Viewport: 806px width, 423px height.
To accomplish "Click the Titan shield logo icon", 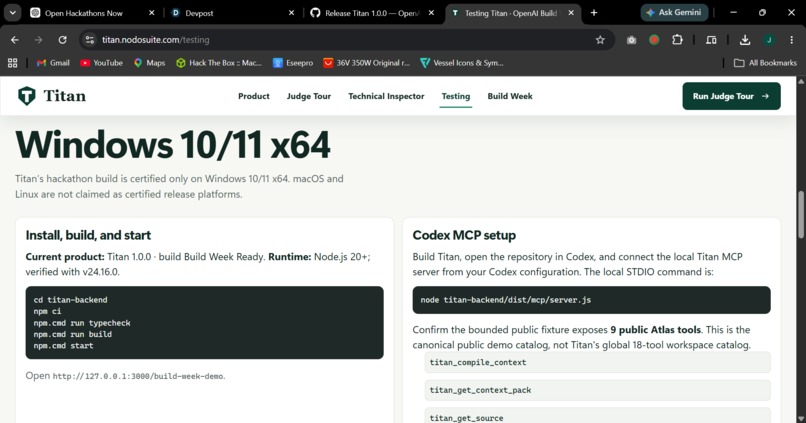I will [27, 96].
